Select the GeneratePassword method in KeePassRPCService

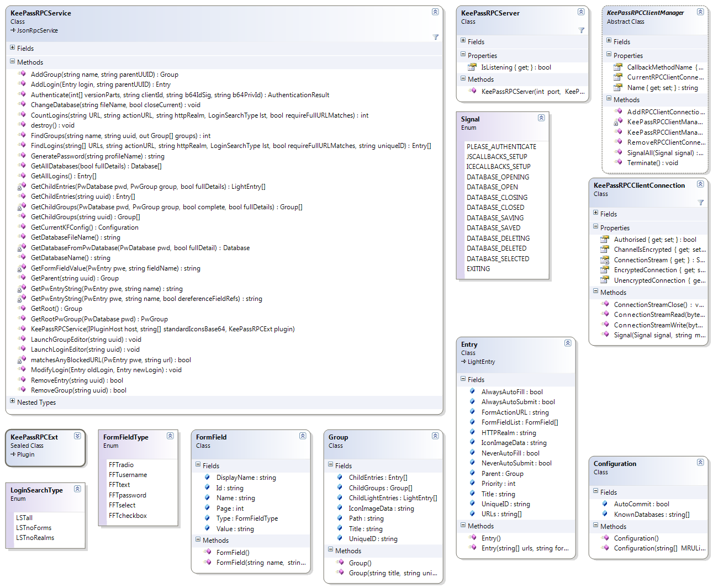coord(97,156)
